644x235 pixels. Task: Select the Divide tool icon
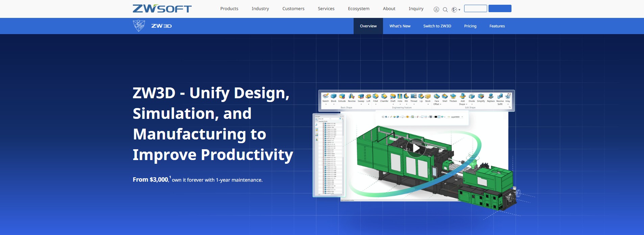[x=472, y=96]
